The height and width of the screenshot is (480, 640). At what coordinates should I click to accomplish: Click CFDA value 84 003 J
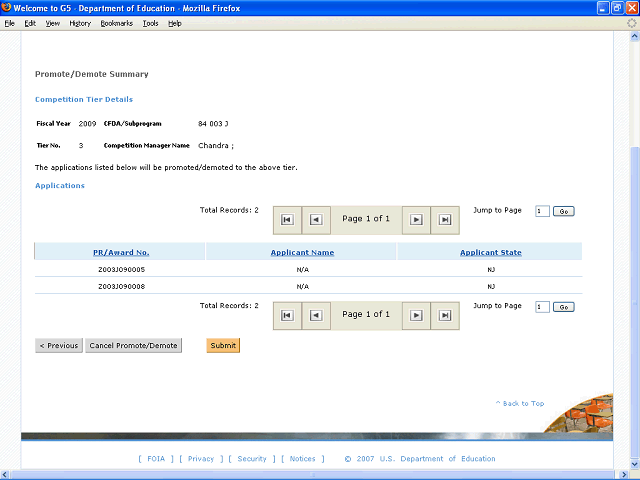tap(213, 124)
